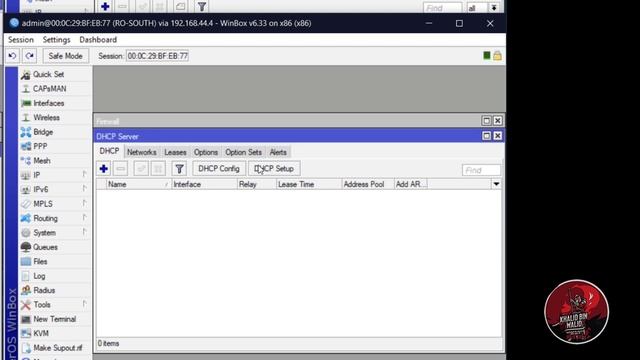This screenshot has height=360, width=640.
Task: Maximize the DHCP Server sub-window
Action: click(486, 136)
